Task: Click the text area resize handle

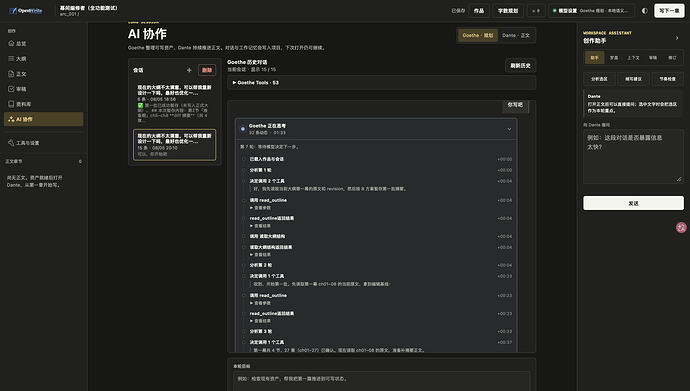Action: pyautogui.click(x=679, y=179)
